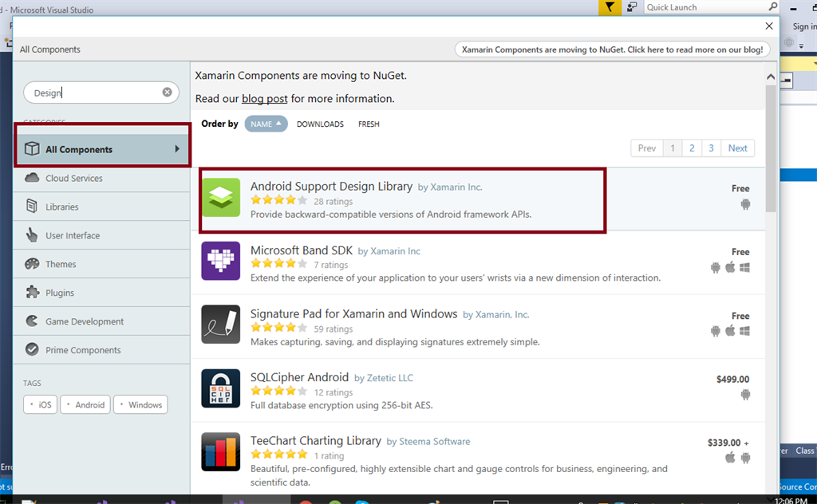Viewport: 817px width, 504px height.
Task: Order components by Fresh
Action: coord(369,124)
